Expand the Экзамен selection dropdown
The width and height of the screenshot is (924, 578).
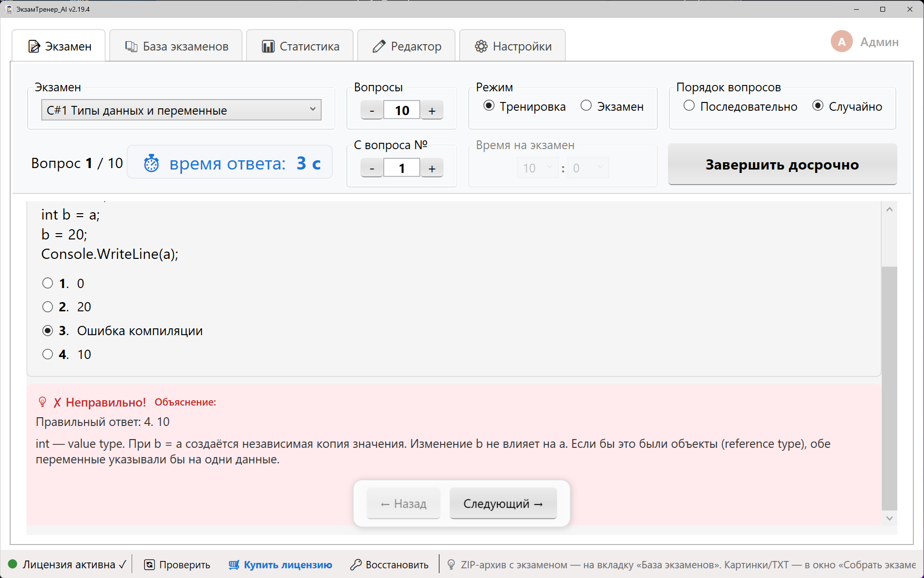(x=181, y=110)
